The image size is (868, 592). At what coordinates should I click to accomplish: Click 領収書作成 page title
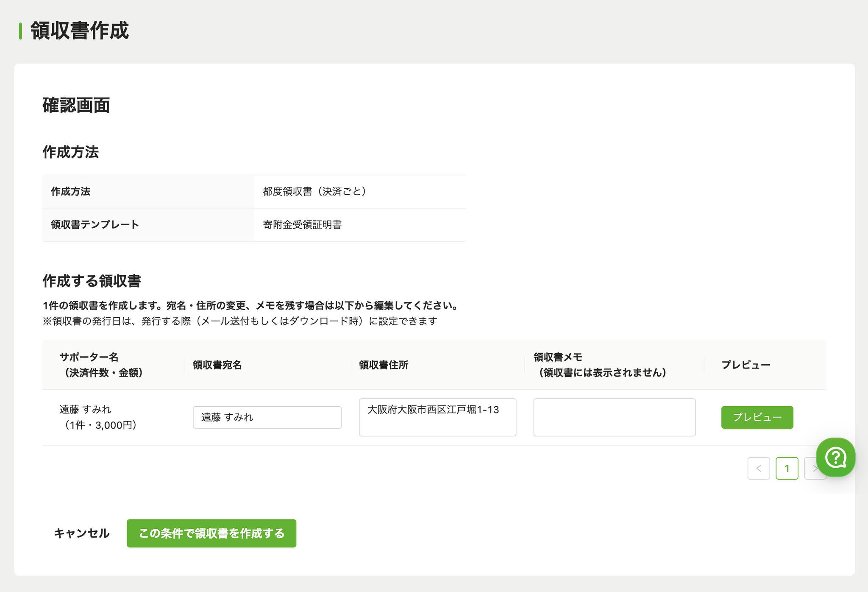click(80, 31)
